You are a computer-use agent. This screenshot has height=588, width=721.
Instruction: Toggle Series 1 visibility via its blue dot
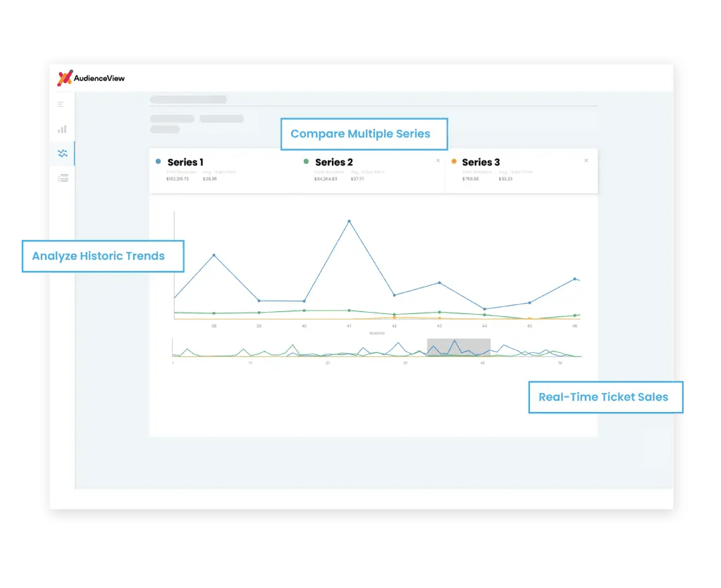click(158, 161)
